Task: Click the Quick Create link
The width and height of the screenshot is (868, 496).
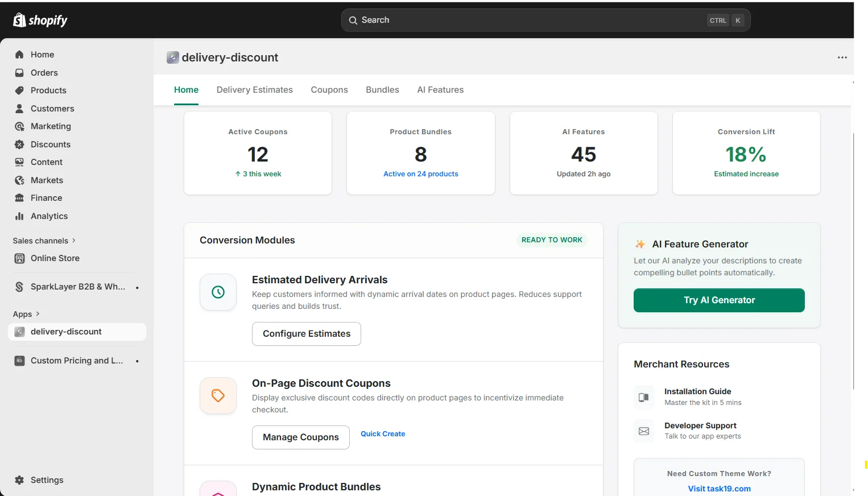Action: (383, 434)
